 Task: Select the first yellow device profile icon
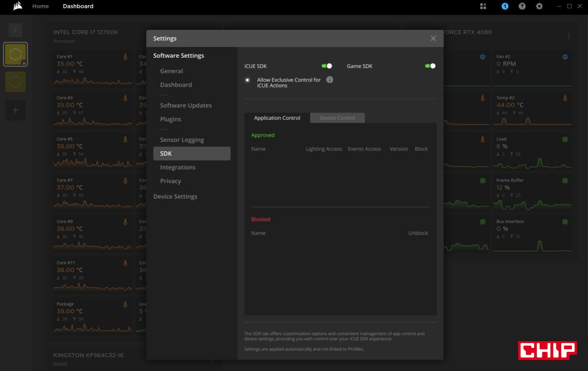(x=15, y=54)
